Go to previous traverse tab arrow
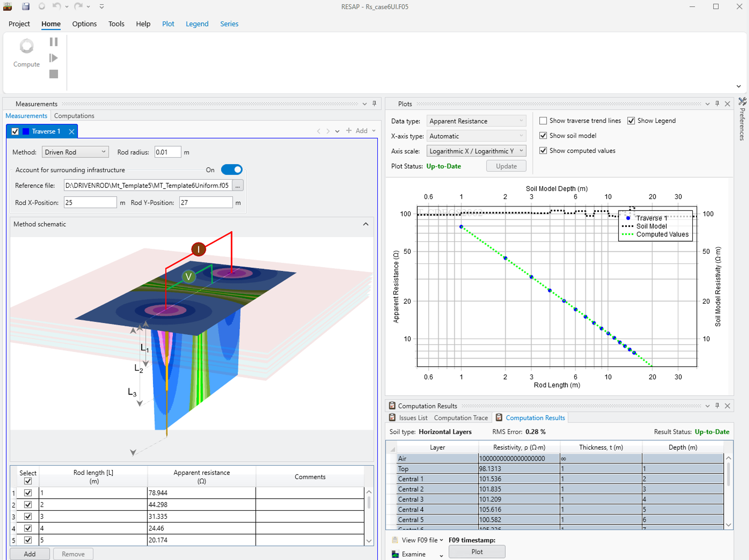 click(x=319, y=131)
